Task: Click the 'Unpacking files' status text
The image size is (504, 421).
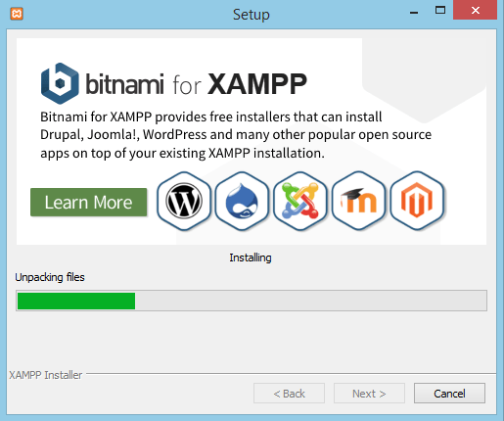Action: [x=50, y=277]
